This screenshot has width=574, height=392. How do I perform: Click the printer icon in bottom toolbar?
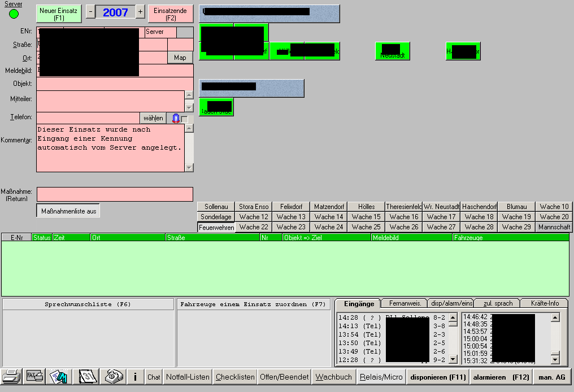point(11,377)
